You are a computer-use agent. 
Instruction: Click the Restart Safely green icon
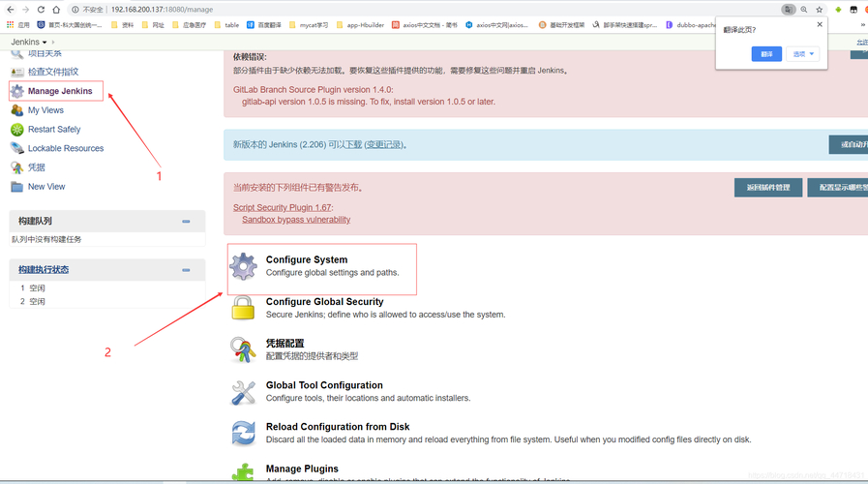tap(17, 129)
